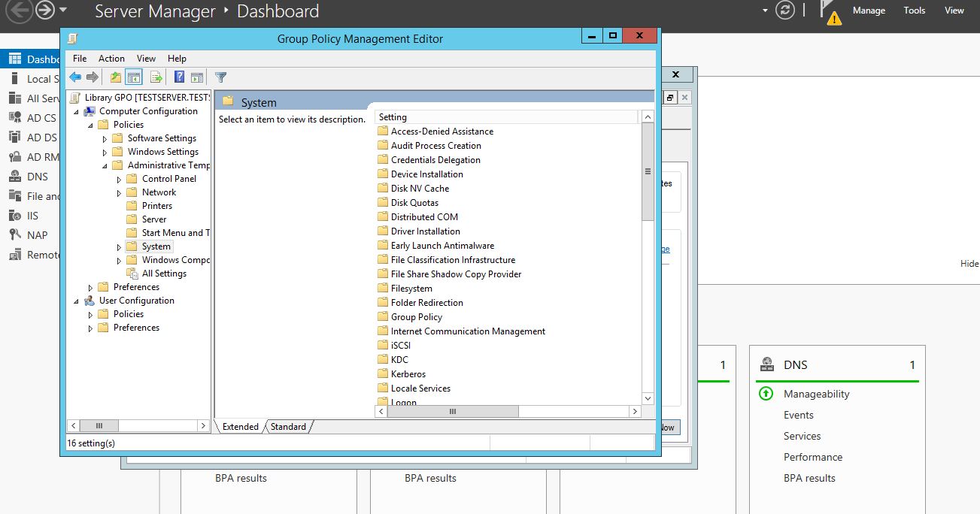Open the File menu

pos(80,58)
